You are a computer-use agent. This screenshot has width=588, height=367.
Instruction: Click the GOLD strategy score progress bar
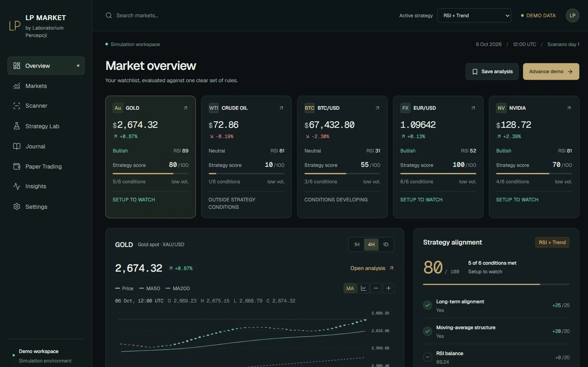point(151,173)
